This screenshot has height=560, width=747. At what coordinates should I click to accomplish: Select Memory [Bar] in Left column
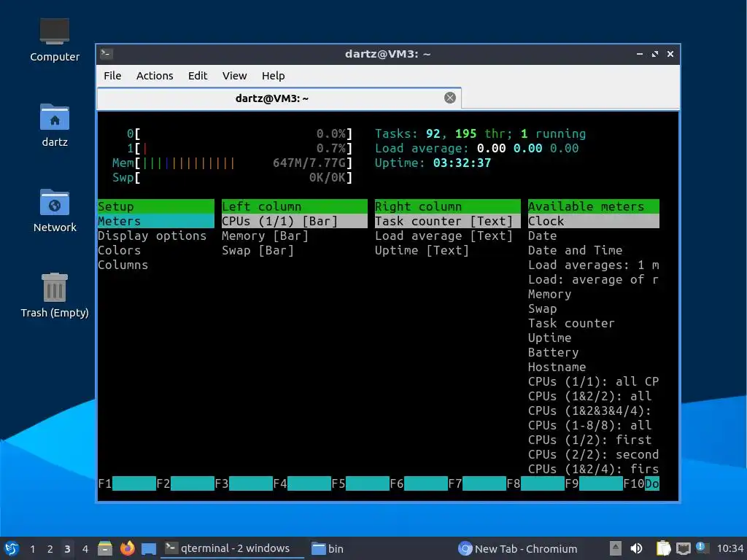point(265,236)
